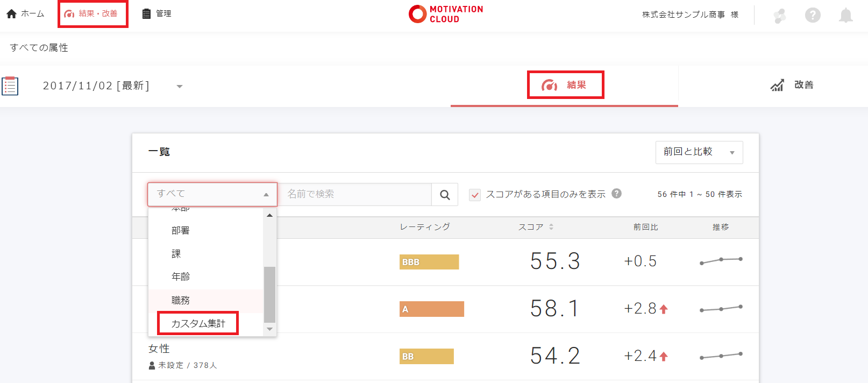Collapse the すべて attribute filter dropdown
Screen dimensions: 868x383
tap(212, 194)
